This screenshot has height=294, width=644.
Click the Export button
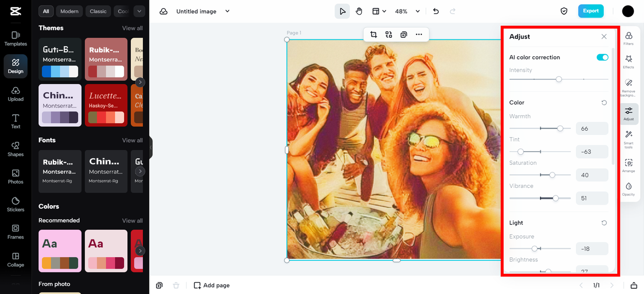pos(591,11)
